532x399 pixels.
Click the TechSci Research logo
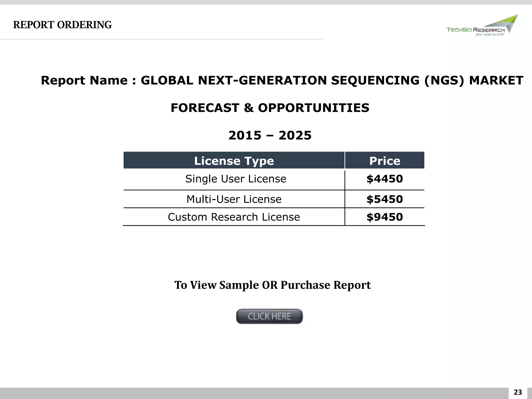[x=482, y=25]
